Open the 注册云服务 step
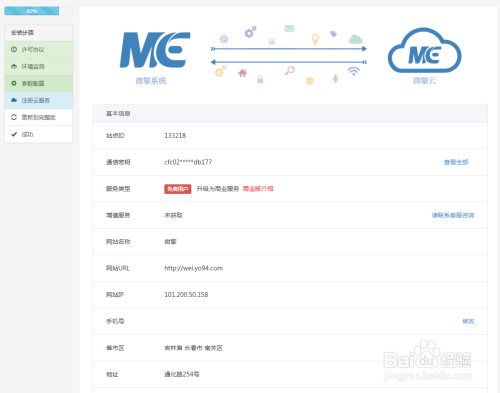This screenshot has width=500, height=393. (39, 100)
